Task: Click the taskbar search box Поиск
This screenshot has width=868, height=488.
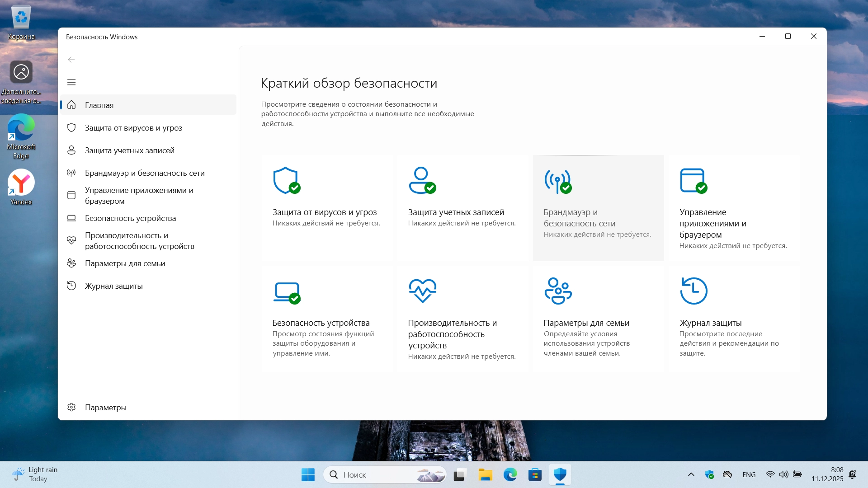Action: [380, 475]
